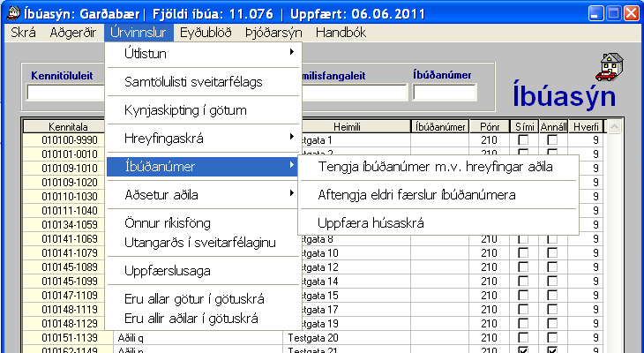Toggle Sími checkbox for Testgata 1
The height and width of the screenshot is (353, 644).
pos(523,140)
